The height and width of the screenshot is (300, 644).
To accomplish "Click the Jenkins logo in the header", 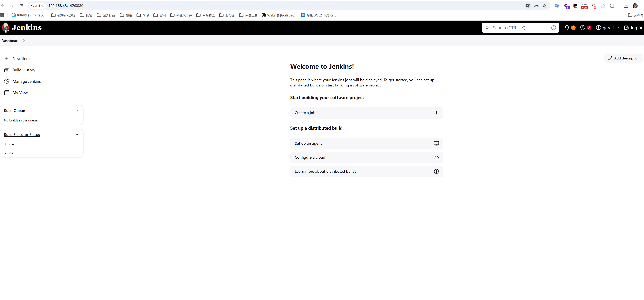I will (x=22, y=28).
